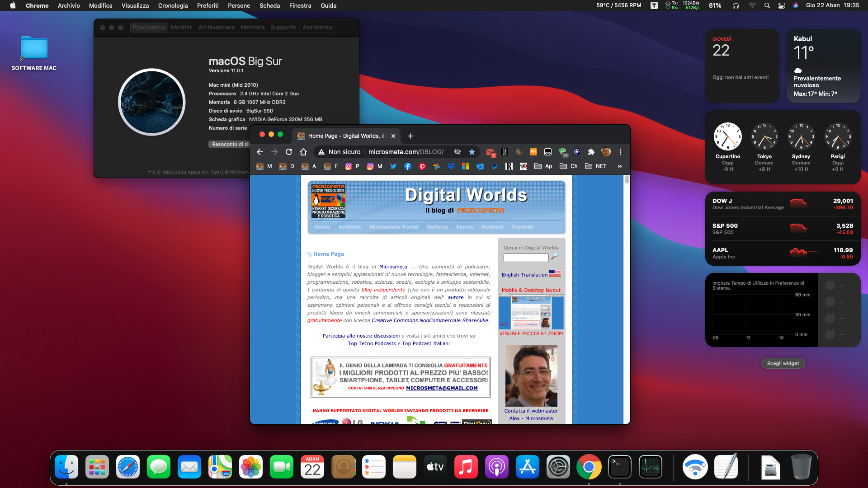Screen dimensions: 868x488
Task: Open the Dropbox bookmark icon
Action: click(x=451, y=166)
